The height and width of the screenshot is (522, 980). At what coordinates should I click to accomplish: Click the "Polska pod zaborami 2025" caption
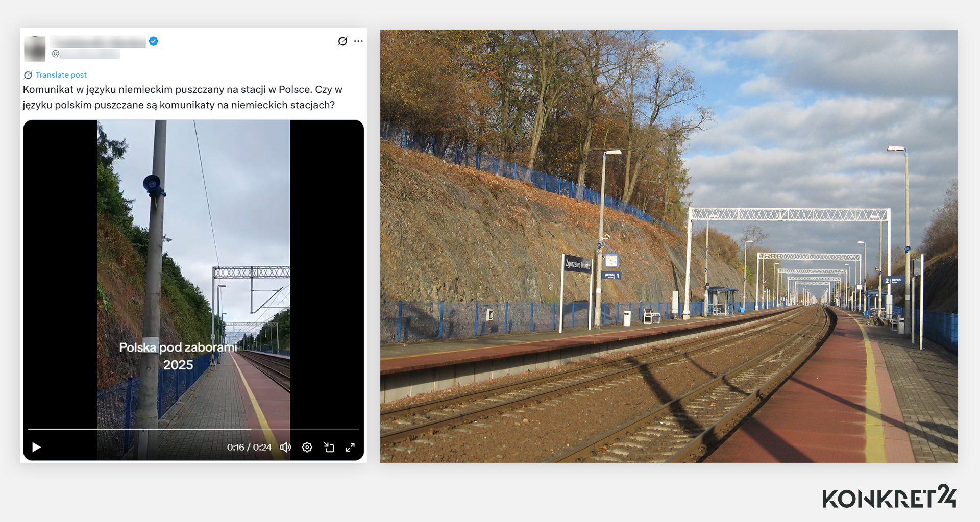(x=178, y=356)
